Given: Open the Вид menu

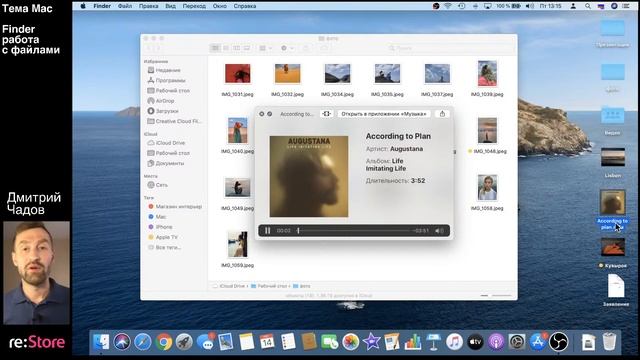Looking at the screenshot, I should tap(171, 6).
